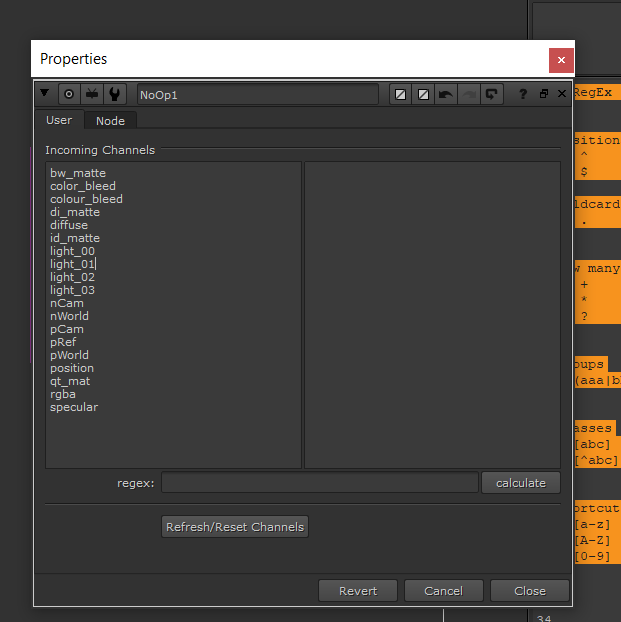This screenshot has width=621, height=622.
Task: Open the question mark help icon
Action: (523, 94)
